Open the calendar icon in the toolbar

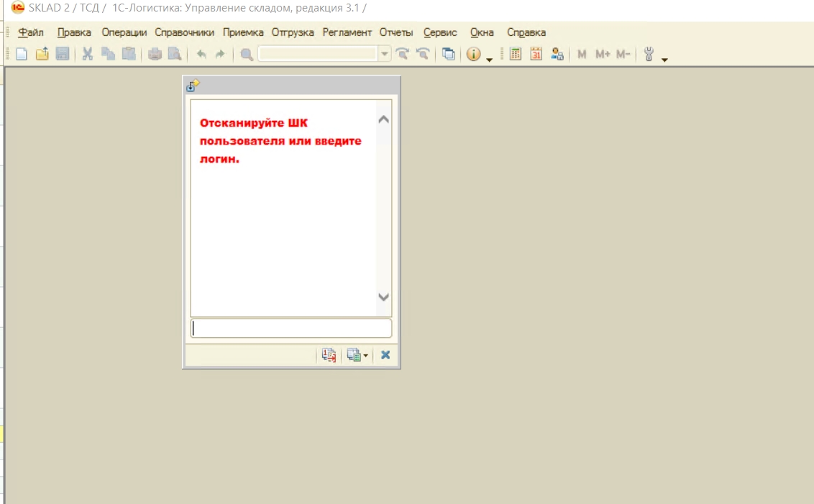[536, 54]
